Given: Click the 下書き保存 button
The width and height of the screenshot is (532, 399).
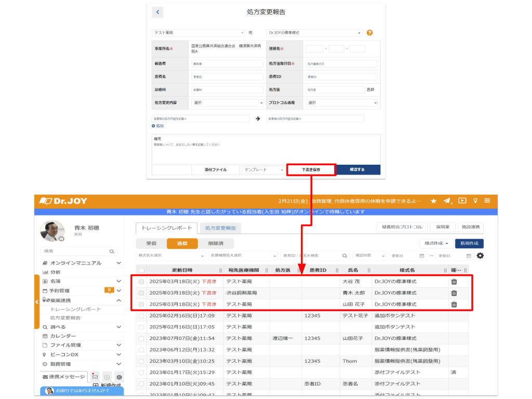Looking at the screenshot, I should (x=311, y=170).
